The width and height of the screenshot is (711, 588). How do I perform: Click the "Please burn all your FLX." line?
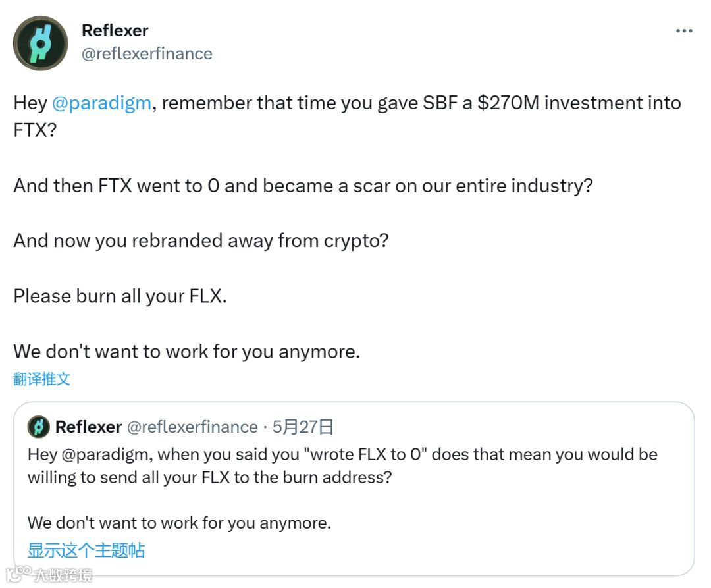tap(120, 296)
